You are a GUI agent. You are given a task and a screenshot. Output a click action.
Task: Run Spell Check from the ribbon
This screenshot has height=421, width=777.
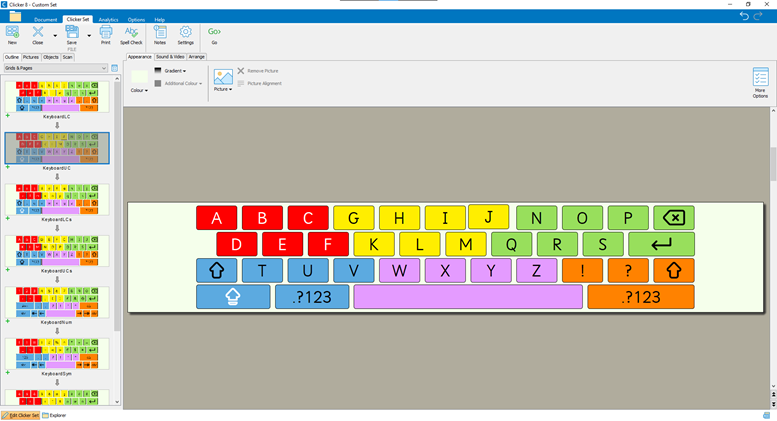coord(131,35)
